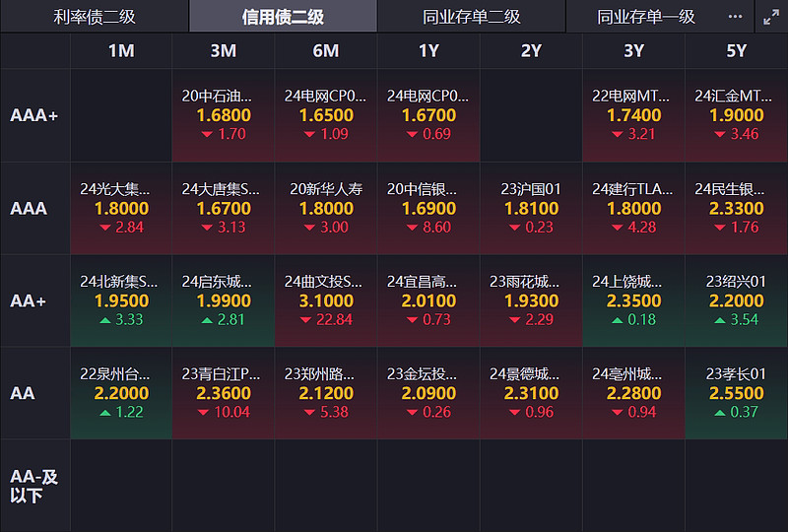This screenshot has height=532, width=788.
Task: Go to the 同业存单一级 tab
Action: (646, 17)
